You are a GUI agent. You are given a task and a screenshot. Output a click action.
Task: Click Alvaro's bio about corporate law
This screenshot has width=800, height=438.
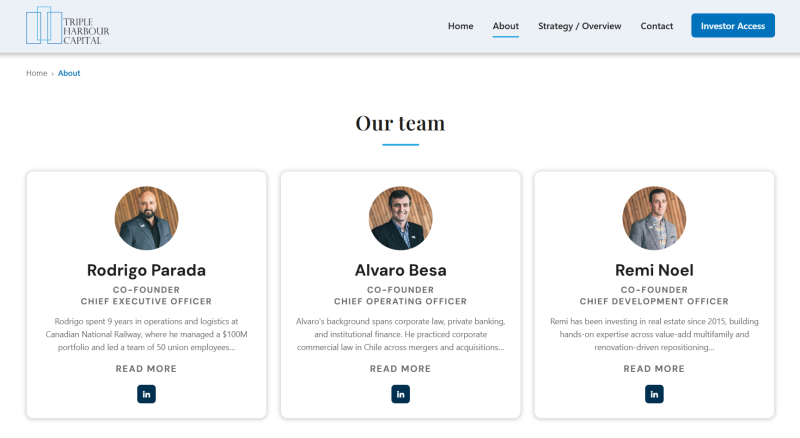tap(400, 334)
